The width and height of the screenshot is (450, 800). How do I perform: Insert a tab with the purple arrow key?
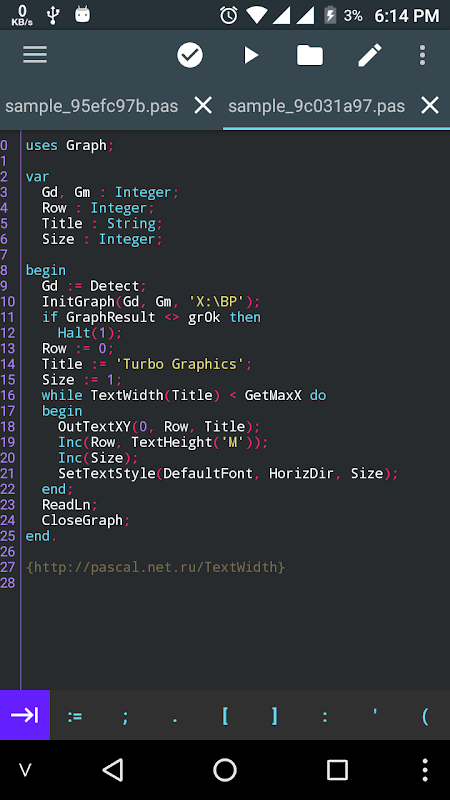pos(25,715)
